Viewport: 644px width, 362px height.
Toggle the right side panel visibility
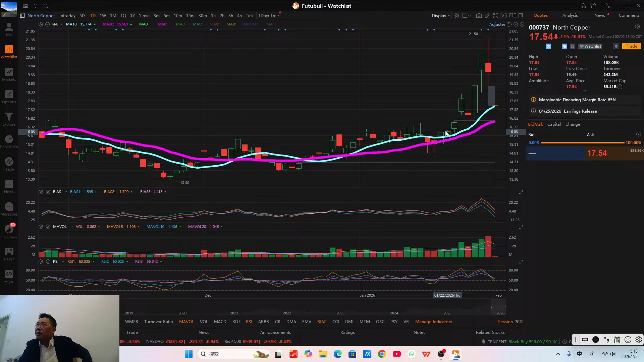(521, 16)
